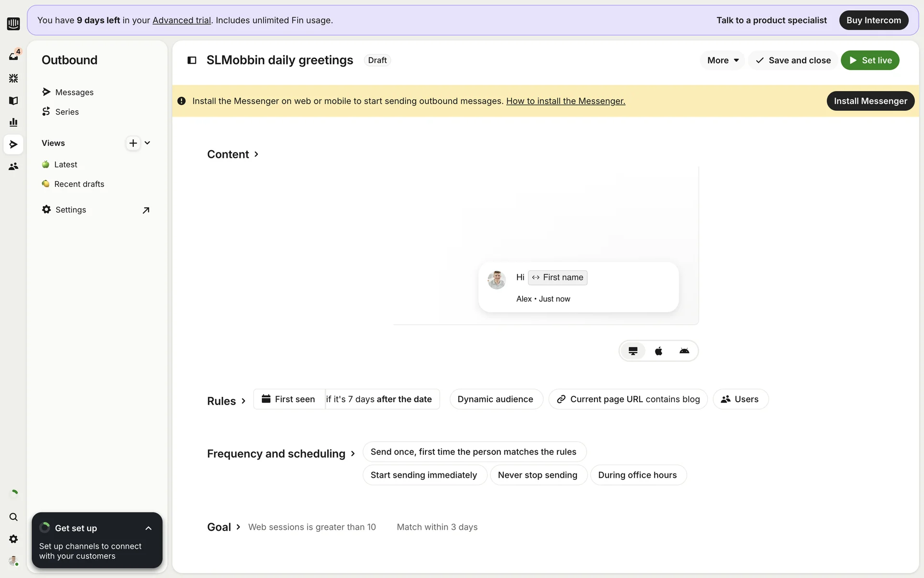Click the First name attribute chip
924x578 pixels.
[x=557, y=277]
